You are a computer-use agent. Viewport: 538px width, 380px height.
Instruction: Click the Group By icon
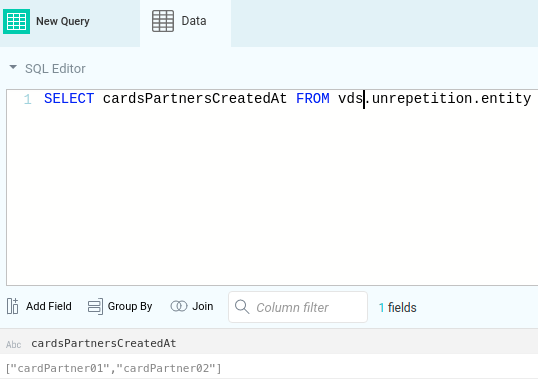(95, 306)
